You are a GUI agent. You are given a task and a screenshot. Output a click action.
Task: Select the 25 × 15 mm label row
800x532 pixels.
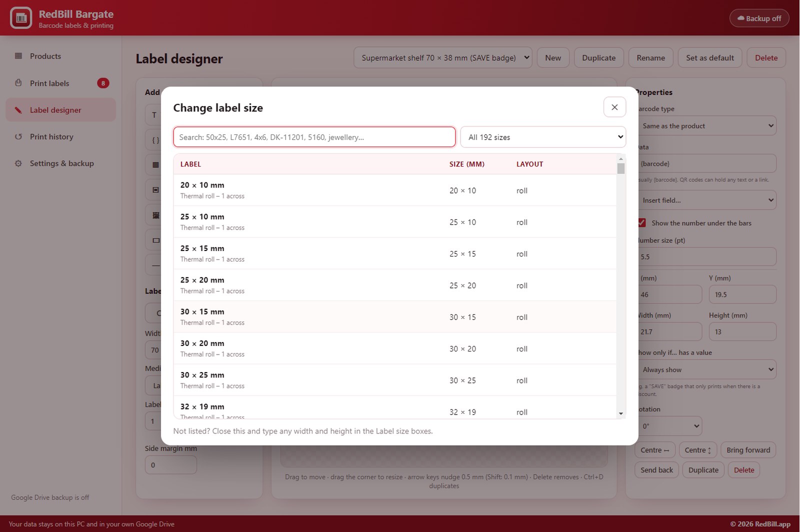tap(395, 253)
